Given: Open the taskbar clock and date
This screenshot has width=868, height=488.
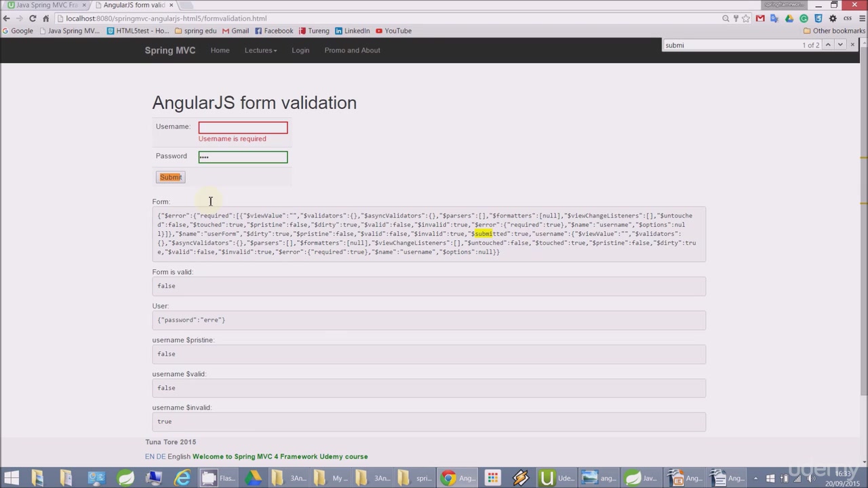Looking at the screenshot, I should [842, 479].
